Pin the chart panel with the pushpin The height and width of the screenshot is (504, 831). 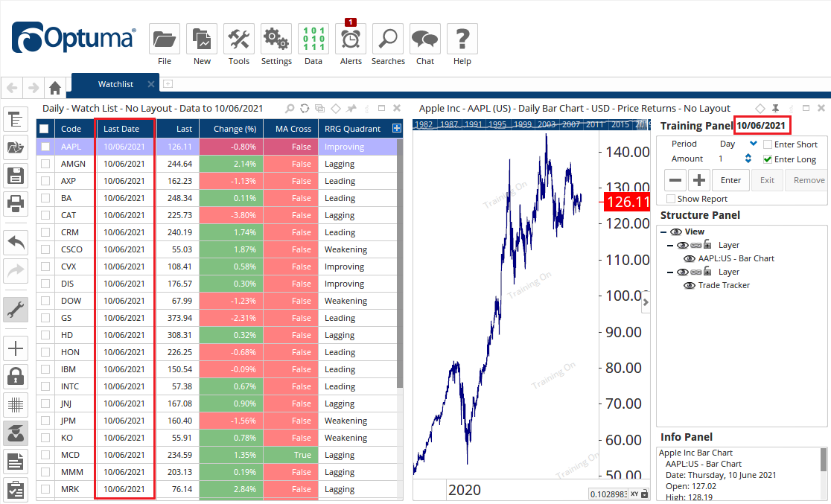tap(775, 109)
